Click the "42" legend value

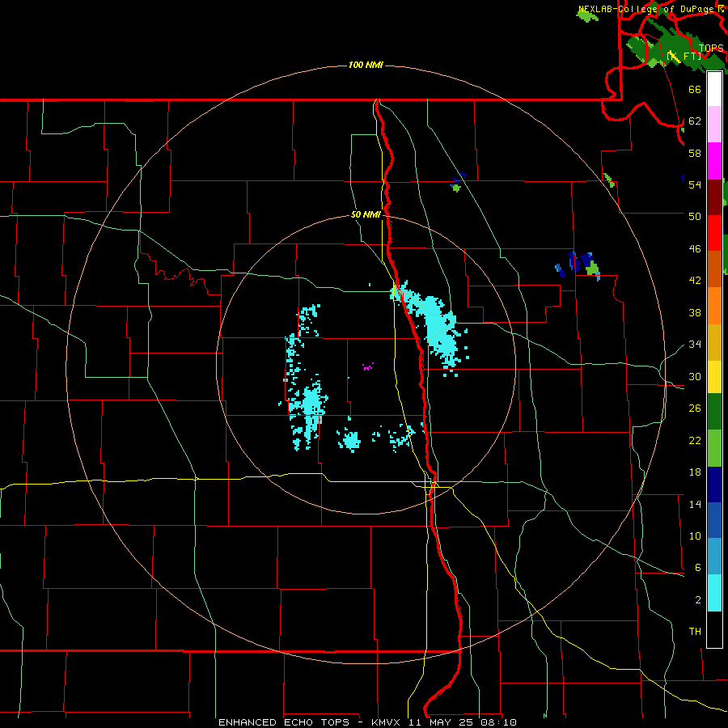tap(695, 281)
